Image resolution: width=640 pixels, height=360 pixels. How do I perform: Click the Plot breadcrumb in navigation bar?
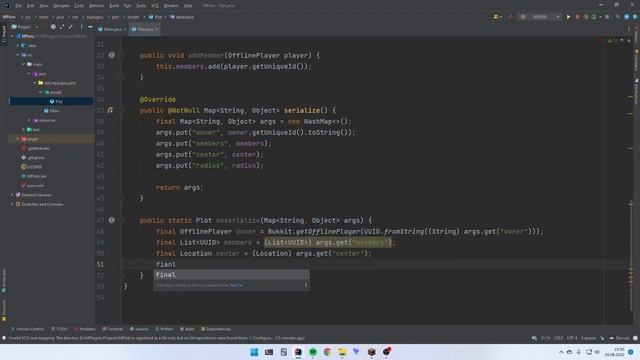pos(155,17)
